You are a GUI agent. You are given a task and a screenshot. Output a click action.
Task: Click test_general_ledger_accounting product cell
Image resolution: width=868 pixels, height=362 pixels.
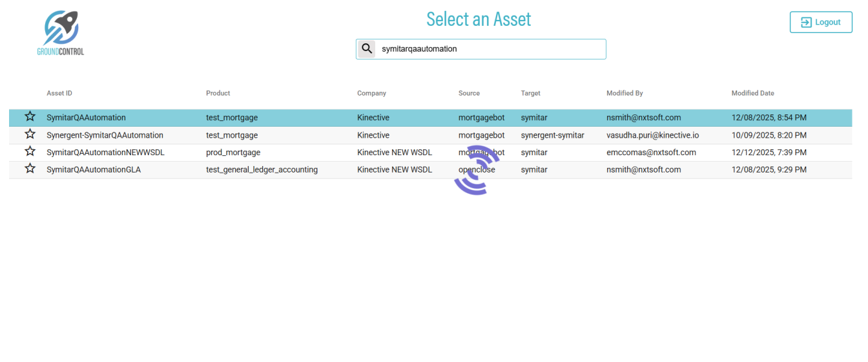[x=262, y=170]
